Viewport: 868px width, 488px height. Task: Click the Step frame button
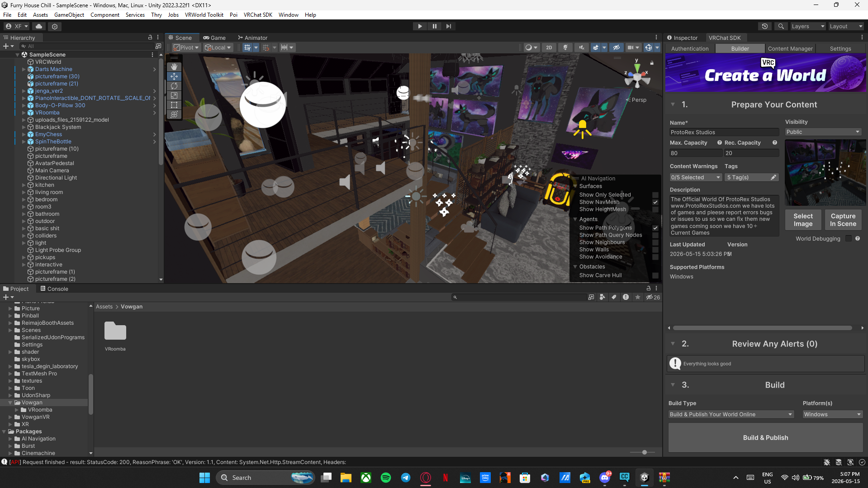click(x=448, y=26)
